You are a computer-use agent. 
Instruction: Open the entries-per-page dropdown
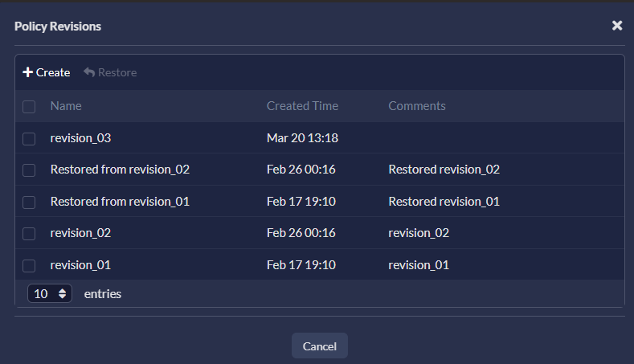(x=50, y=294)
